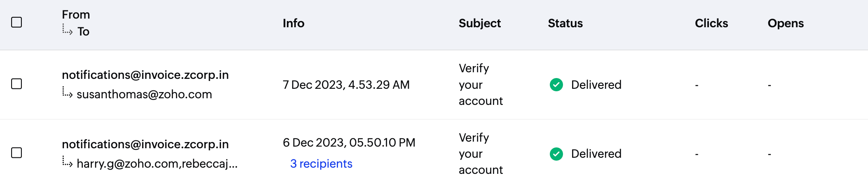The image size is (868, 185).
Task: Click the arrow icon before susanthomas@zoho.com
Action: tap(68, 93)
